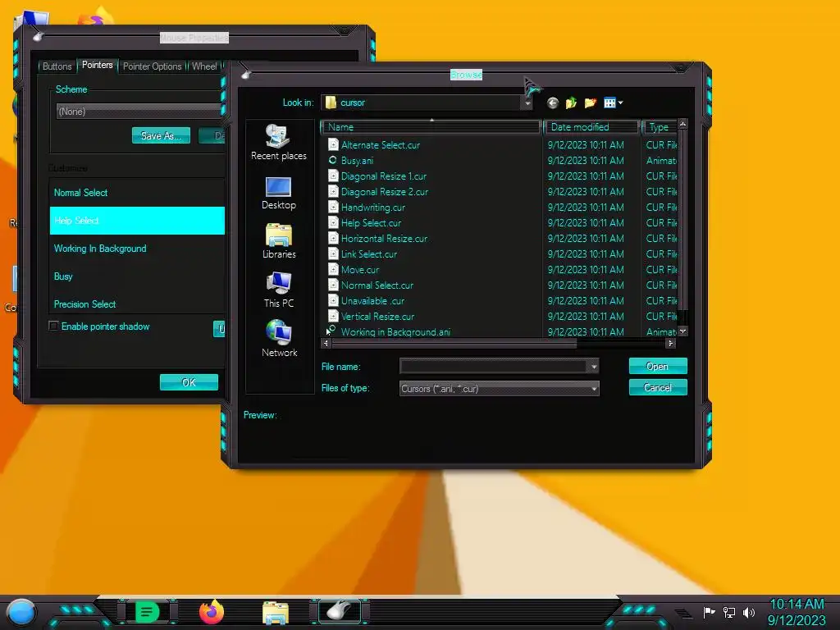Select the file Help Select.cur
This screenshot has height=630, width=840.
371,223
